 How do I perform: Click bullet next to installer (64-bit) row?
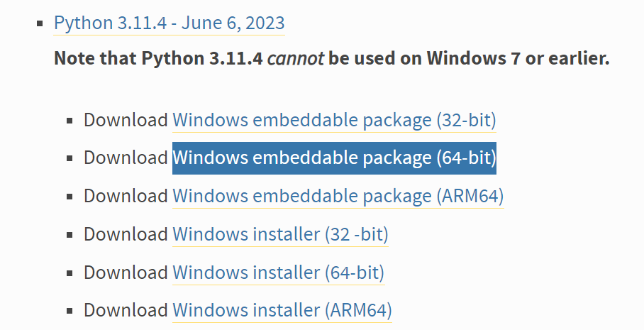(x=70, y=273)
